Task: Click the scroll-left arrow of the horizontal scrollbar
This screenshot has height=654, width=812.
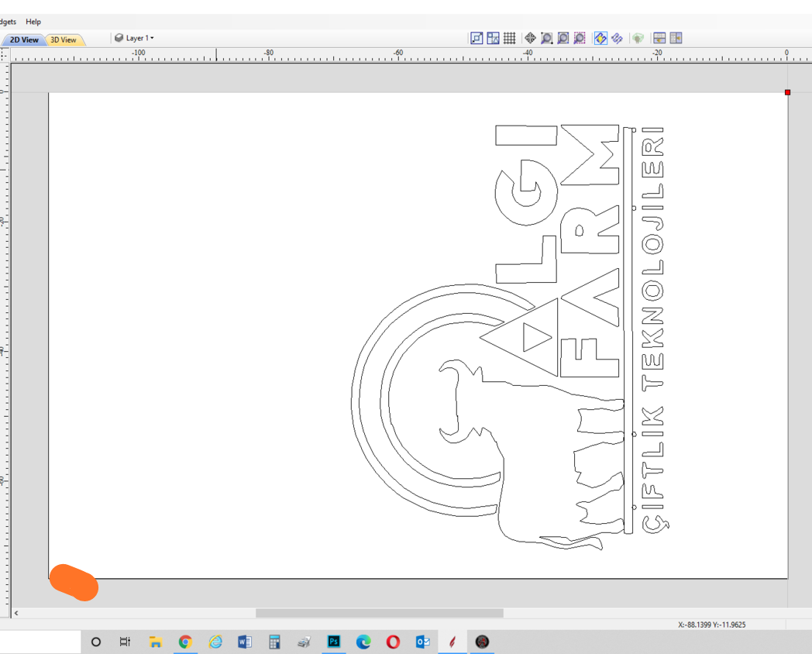Action: point(16,613)
